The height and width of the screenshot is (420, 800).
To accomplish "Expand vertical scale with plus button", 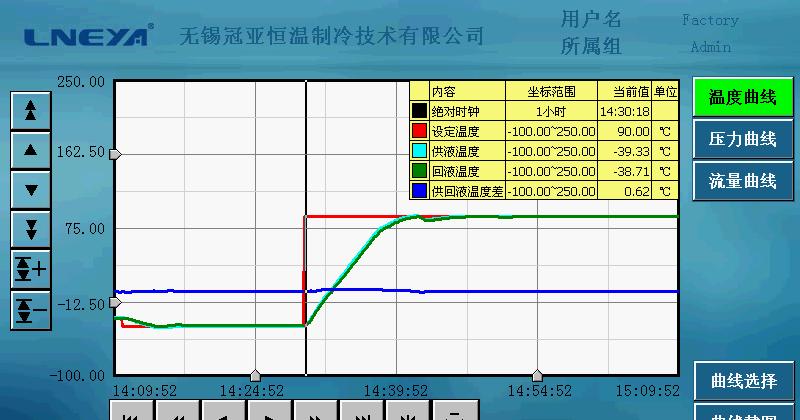I will click(31, 269).
